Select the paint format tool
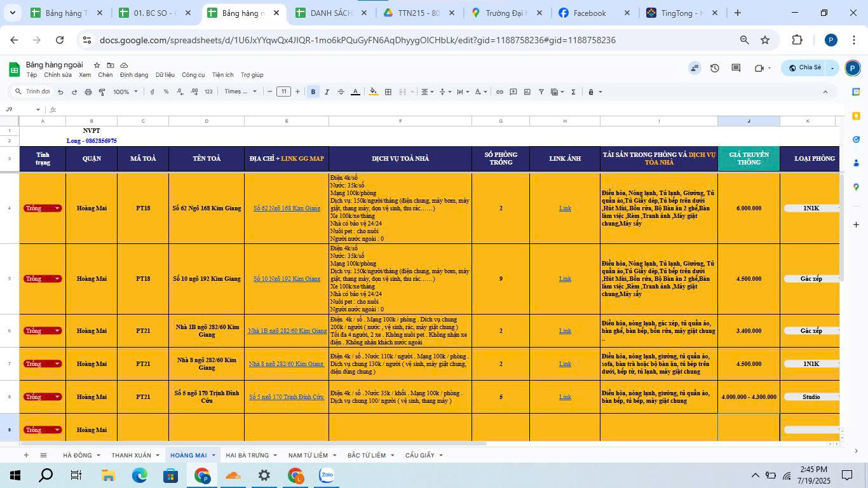The height and width of the screenshot is (488, 868). (102, 92)
